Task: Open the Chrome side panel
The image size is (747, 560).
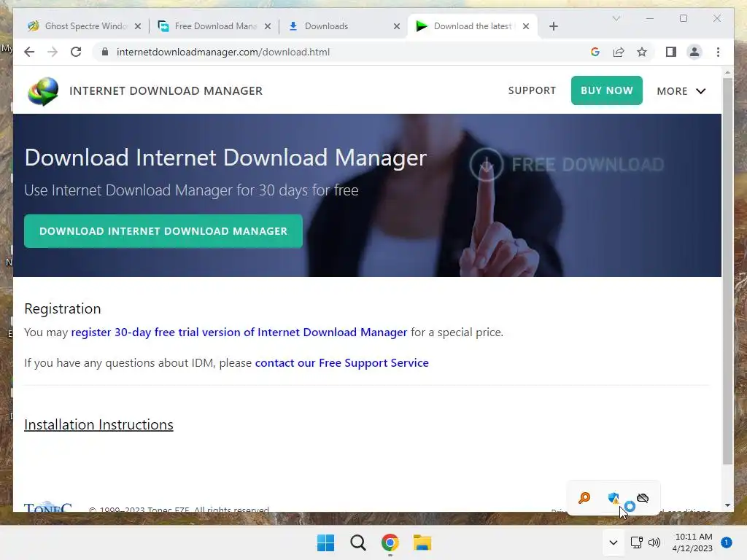Action: pos(671,52)
